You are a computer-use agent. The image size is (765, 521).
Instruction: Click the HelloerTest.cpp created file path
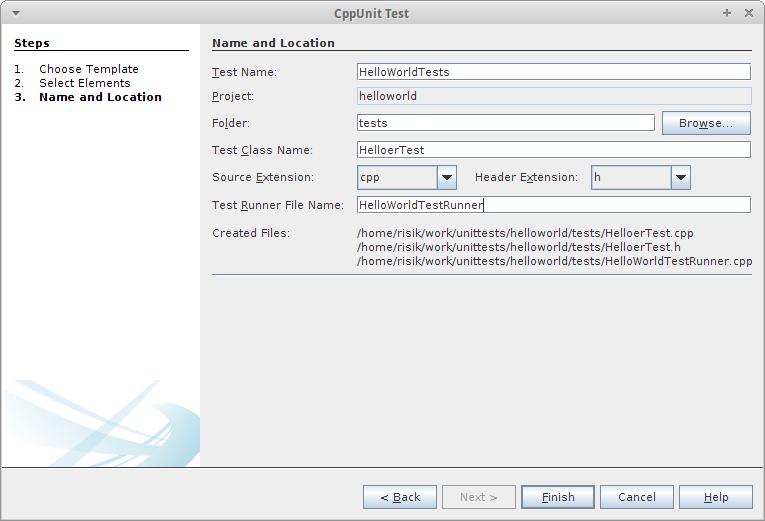point(525,233)
